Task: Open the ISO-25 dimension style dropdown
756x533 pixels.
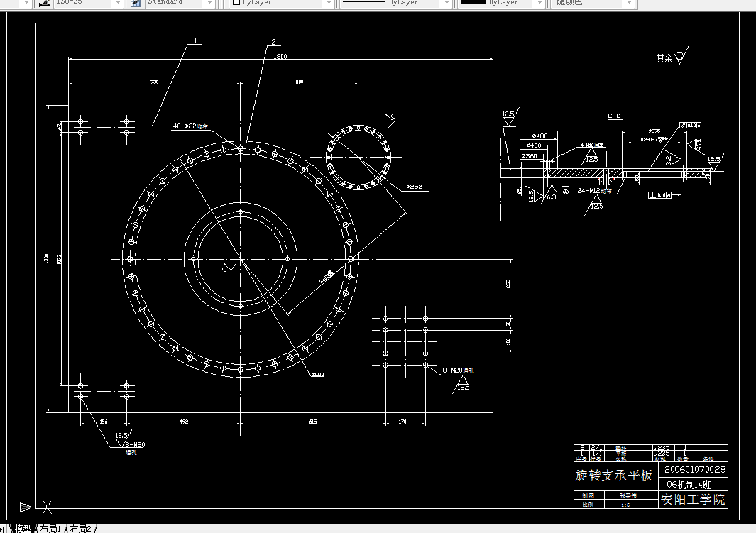Action: click(118, 3)
